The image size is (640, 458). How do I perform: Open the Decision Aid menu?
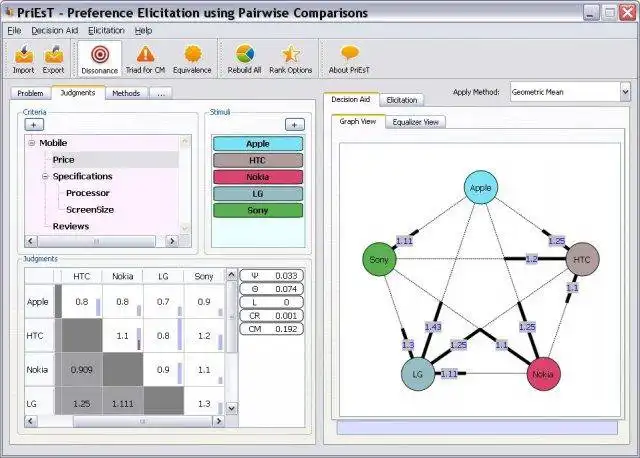55,31
